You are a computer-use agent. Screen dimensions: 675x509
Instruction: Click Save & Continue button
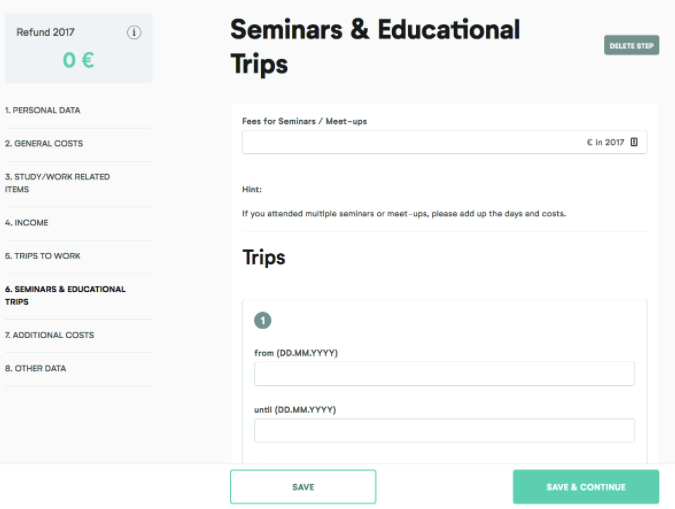pos(586,487)
